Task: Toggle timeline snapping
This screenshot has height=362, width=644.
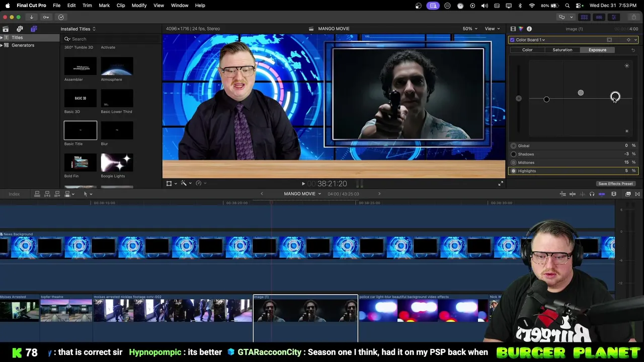Action: pyautogui.click(x=602, y=194)
